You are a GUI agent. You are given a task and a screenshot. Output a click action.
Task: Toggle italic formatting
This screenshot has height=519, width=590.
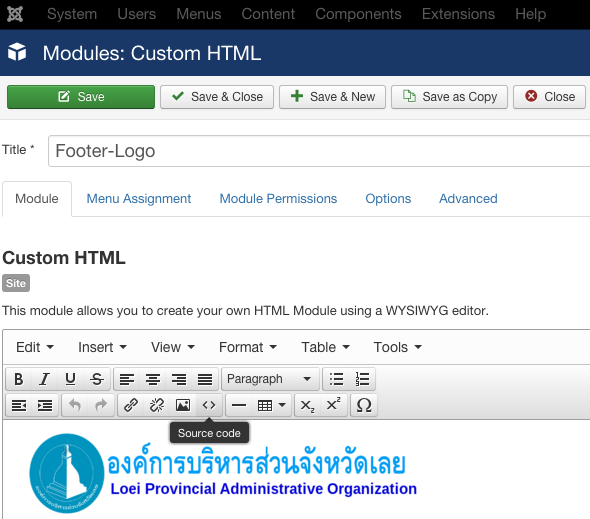(x=44, y=379)
